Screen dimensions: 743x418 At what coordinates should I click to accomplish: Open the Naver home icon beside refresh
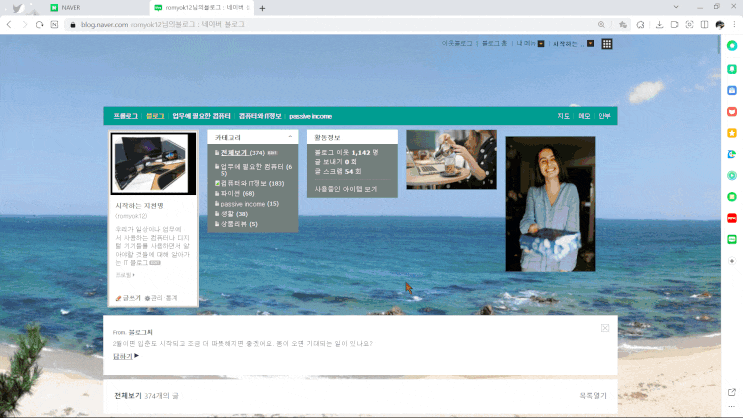(x=54, y=24)
